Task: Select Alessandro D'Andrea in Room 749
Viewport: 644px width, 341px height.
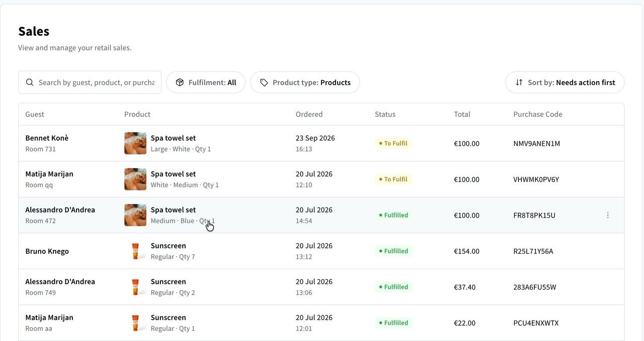Action: (60, 282)
